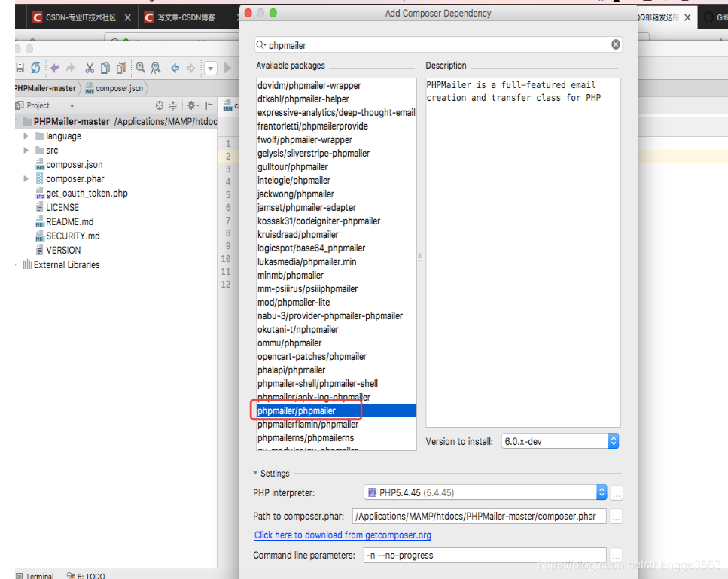Click the purple Undo arrow icon

tap(55, 69)
